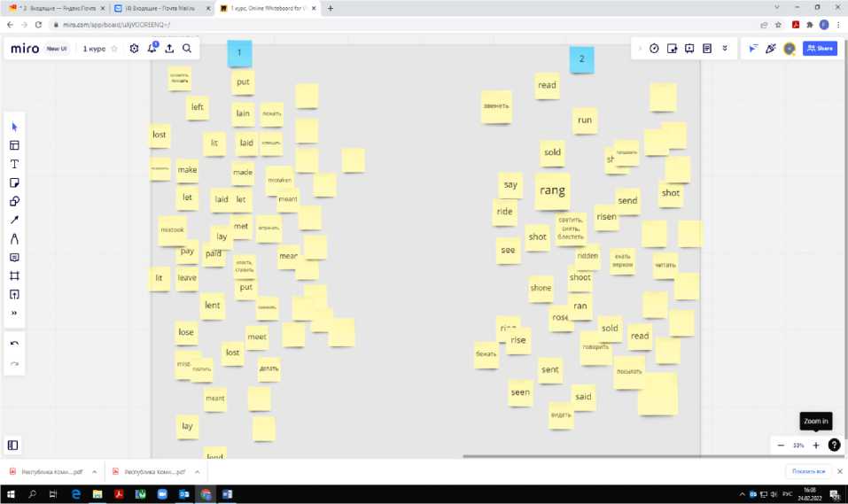
Task: Go to Miro home via logo
Action: click(25, 49)
